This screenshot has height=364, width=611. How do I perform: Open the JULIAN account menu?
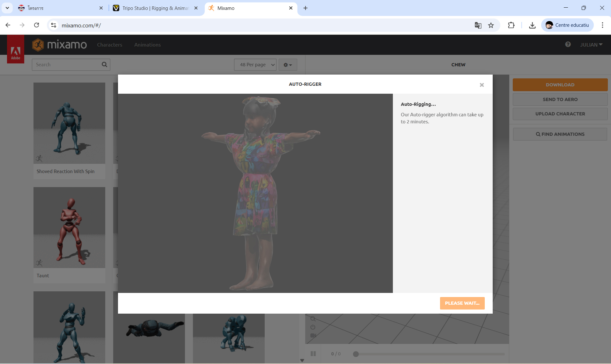pyautogui.click(x=591, y=45)
